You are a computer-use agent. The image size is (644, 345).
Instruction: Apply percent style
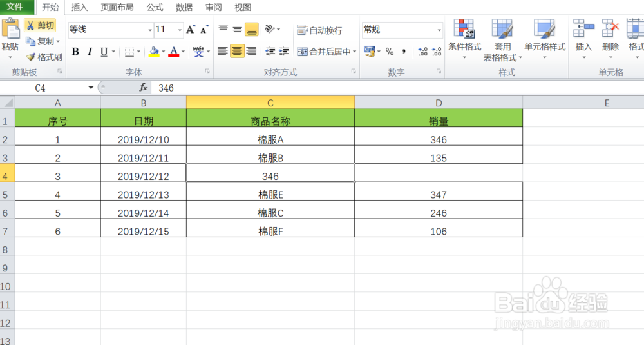(390, 52)
